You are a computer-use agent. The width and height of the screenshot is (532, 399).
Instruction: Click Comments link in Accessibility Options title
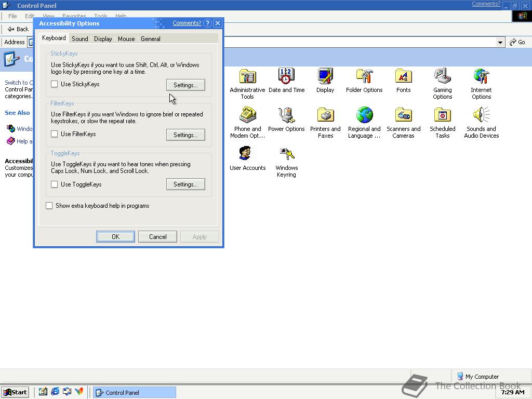pos(187,23)
